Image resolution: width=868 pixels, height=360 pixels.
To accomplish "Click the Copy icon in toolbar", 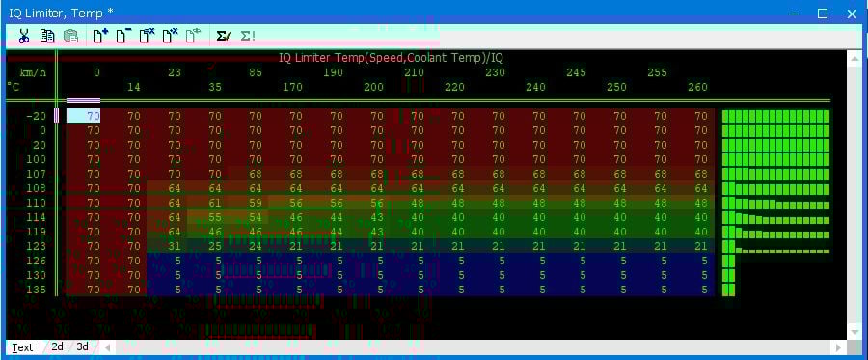I will 47,36.
